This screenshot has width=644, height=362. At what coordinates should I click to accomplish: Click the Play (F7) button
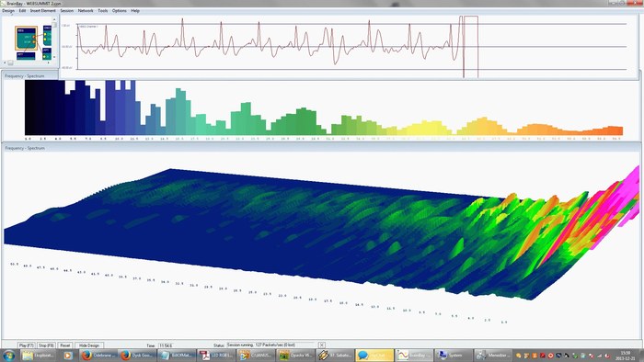tap(27, 345)
